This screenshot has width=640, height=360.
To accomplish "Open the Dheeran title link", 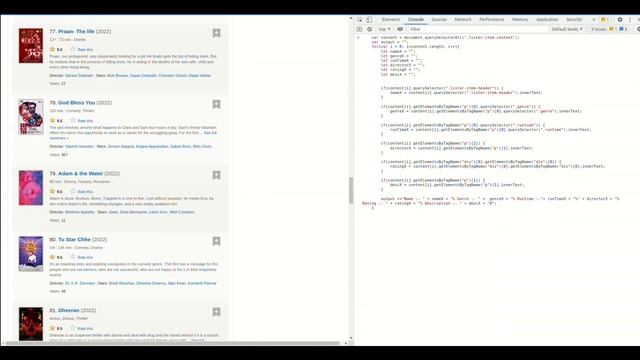I will point(69,311).
